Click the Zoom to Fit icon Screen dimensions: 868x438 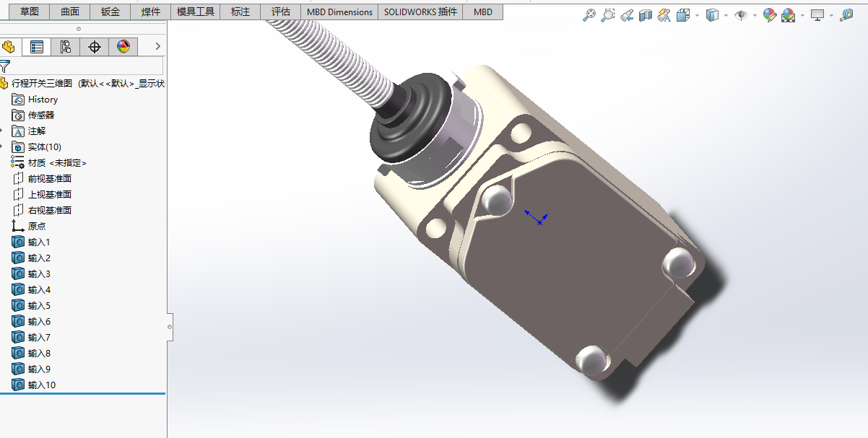coord(589,15)
